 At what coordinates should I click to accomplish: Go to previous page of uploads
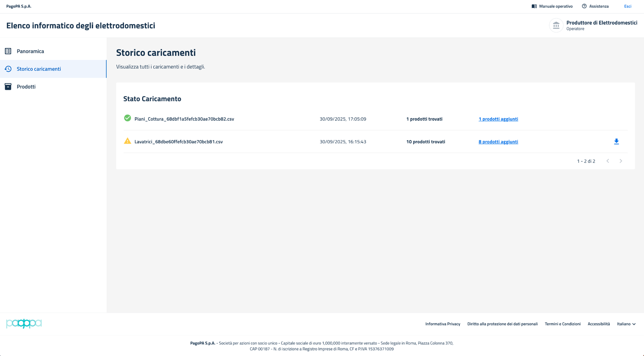pos(608,161)
